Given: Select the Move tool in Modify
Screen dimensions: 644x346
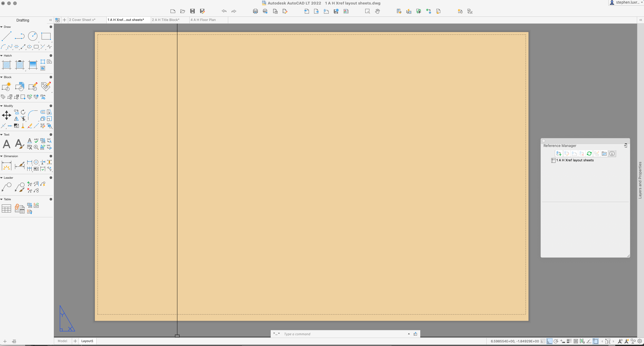Looking at the screenshot, I should pyautogui.click(x=6, y=115).
